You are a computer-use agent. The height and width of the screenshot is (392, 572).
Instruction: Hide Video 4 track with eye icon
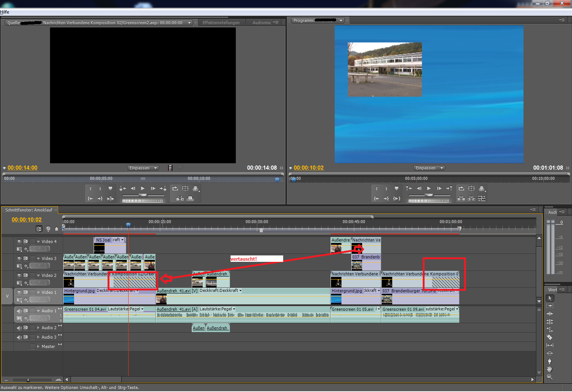coord(19,242)
